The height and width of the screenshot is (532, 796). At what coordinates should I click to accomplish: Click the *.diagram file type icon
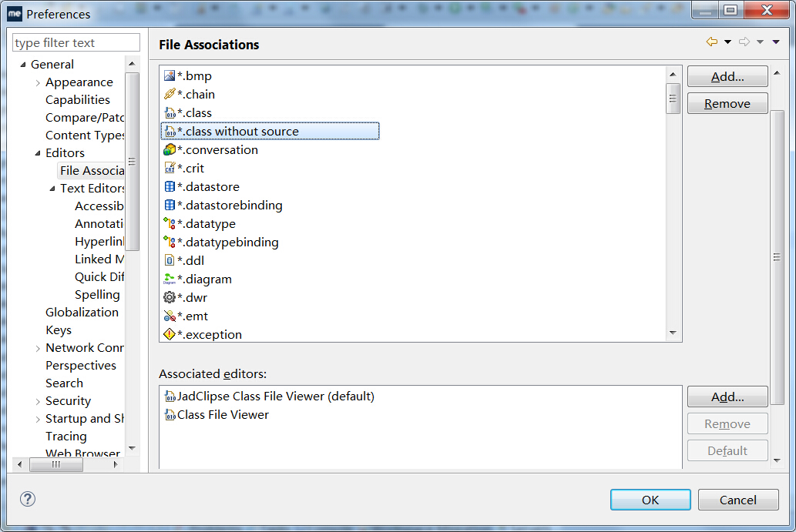pos(170,279)
